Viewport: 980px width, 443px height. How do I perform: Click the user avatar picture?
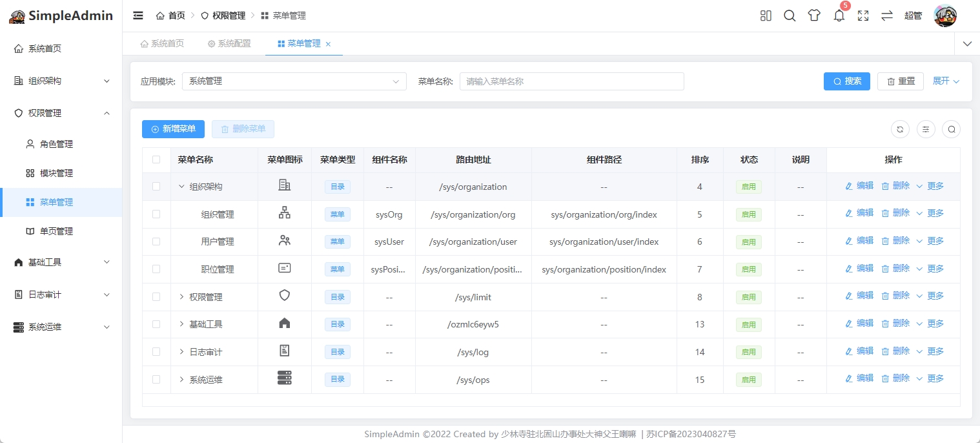(945, 15)
